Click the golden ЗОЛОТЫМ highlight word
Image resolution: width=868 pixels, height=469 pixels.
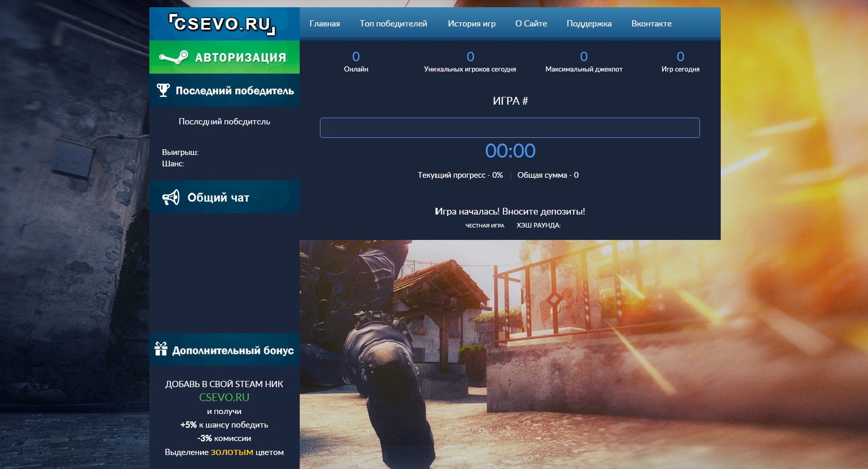click(x=232, y=452)
